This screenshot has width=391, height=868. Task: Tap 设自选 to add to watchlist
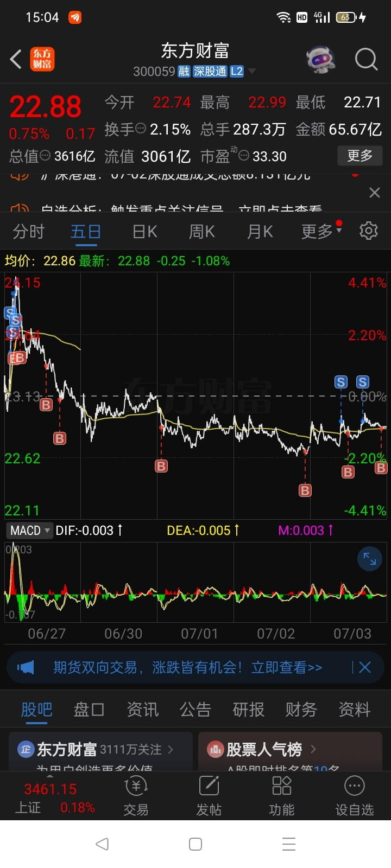point(355,796)
